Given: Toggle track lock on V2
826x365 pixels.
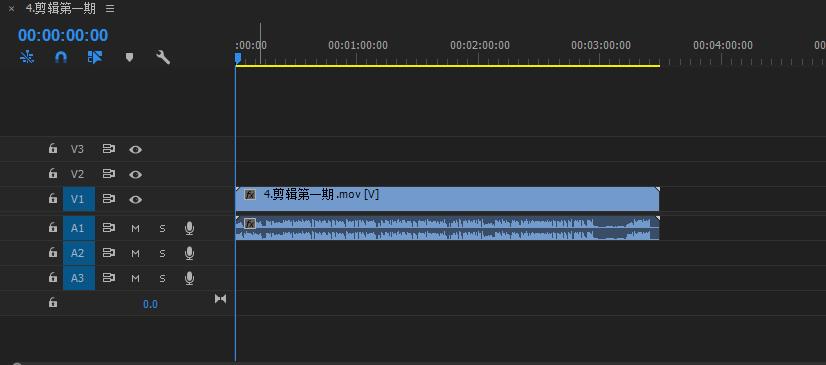Looking at the screenshot, I should [x=53, y=173].
